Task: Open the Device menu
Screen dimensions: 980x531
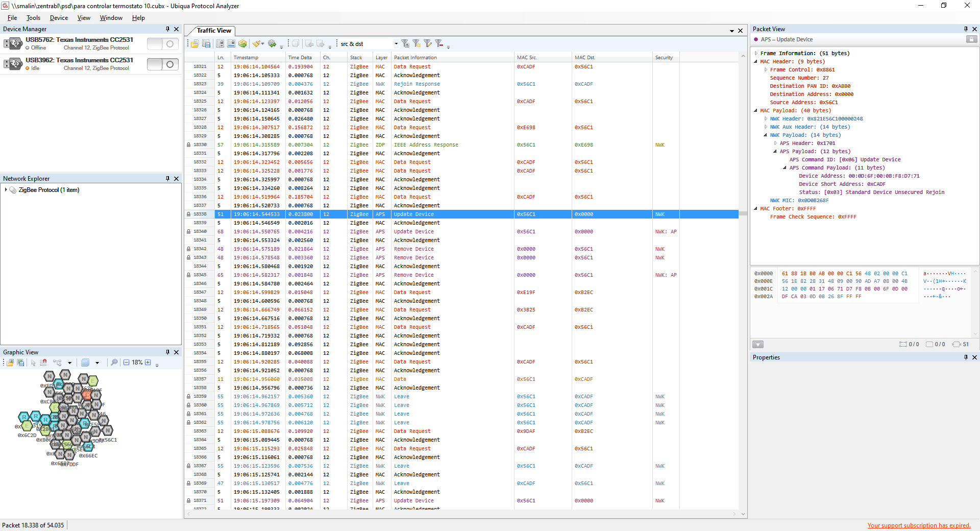Action: click(x=59, y=18)
